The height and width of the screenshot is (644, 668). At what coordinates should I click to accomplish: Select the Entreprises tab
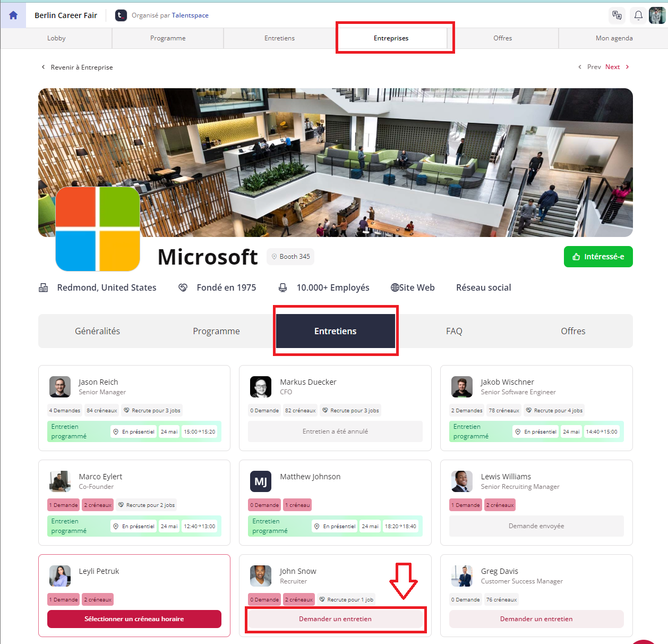click(391, 38)
